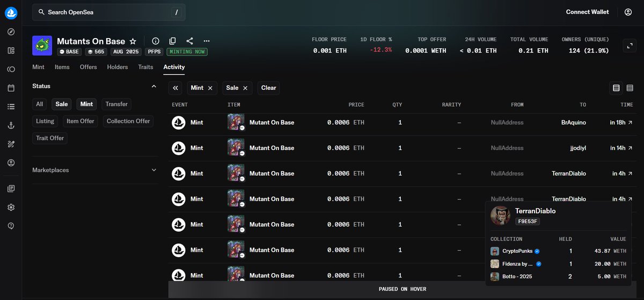This screenshot has width=644, height=300.
Task: Click the BASE chain badge
Action: click(69, 52)
